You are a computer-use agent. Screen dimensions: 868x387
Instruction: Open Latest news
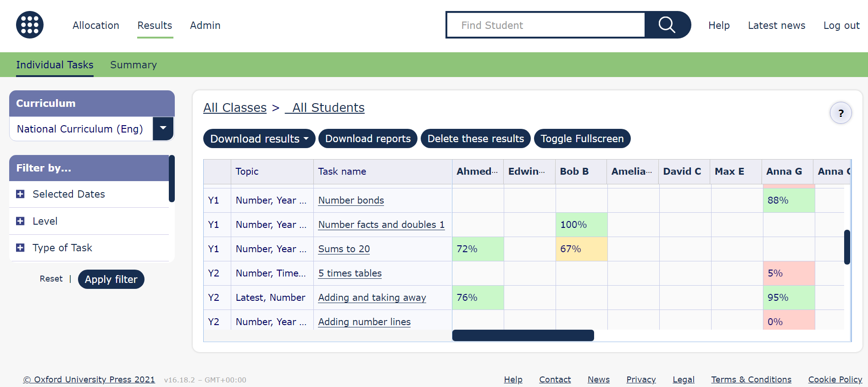coord(777,25)
